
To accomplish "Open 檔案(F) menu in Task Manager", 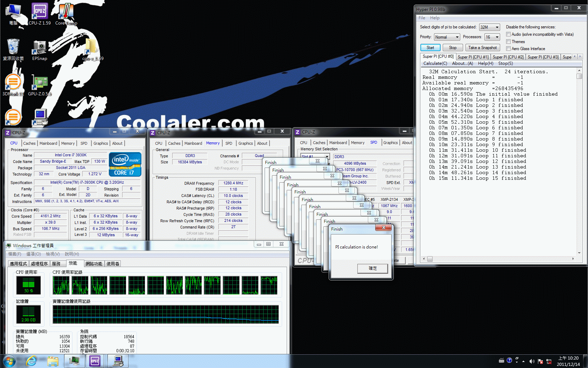I will click(x=14, y=254).
